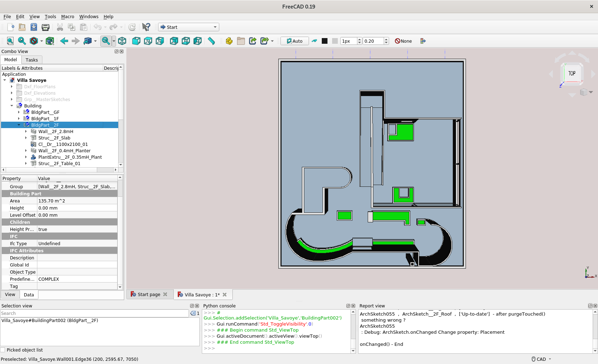Toggle Draft construction mode icon
The width and height of the screenshot is (598, 364).
(314, 41)
